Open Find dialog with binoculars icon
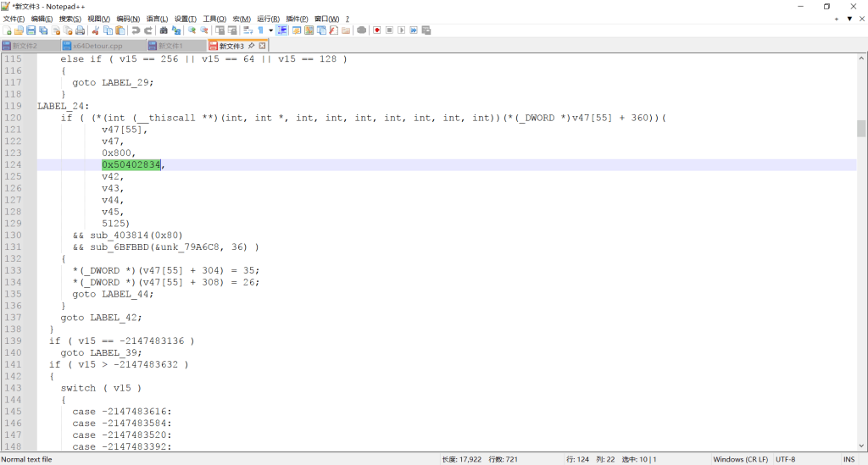Screen dimensions: 868x465 point(164,30)
